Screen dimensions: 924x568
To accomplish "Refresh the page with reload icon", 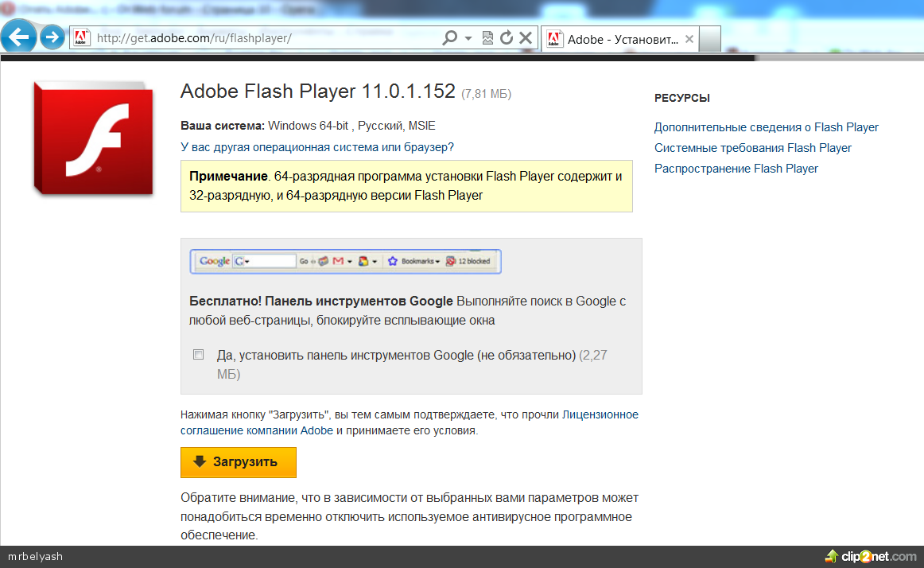I will [x=507, y=37].
